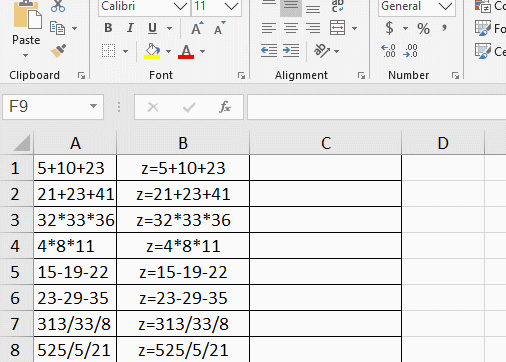Click the Increase Decimal icon

388,51
